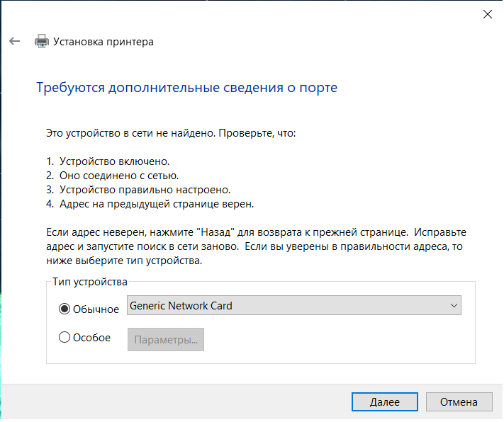
Task: Click the heading about дополнительные сведения о порте
Action: (x=186, y=88)
